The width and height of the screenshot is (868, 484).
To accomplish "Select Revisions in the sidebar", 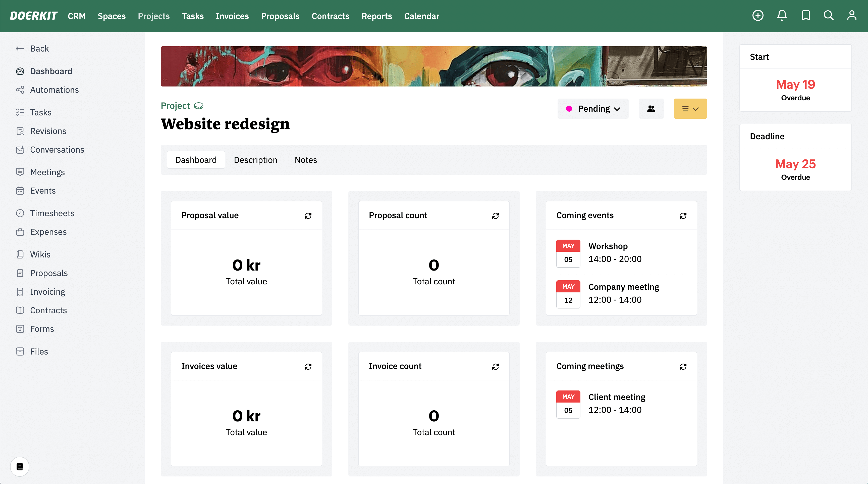I will coord(48,131).
